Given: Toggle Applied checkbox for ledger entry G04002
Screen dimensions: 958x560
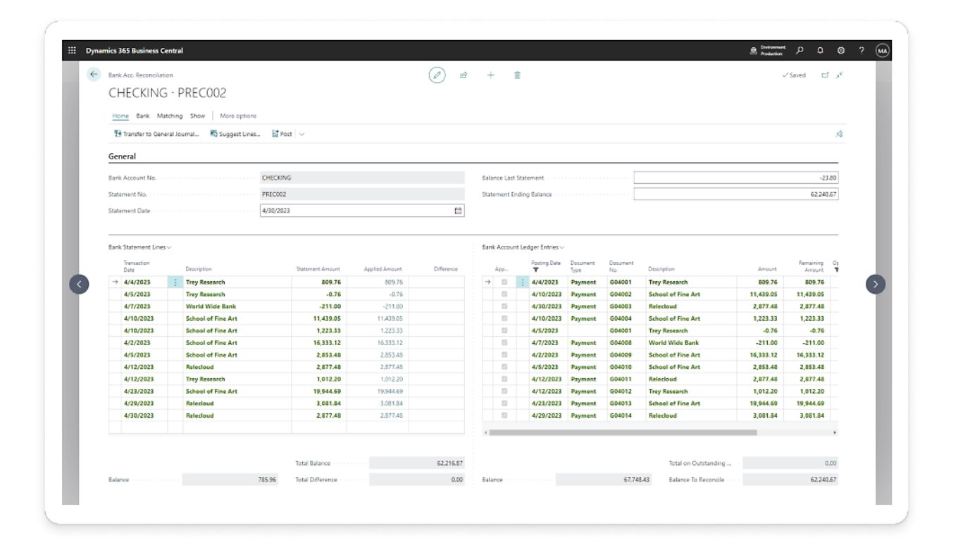Looking at the screenshot, I should pos(504,294).
